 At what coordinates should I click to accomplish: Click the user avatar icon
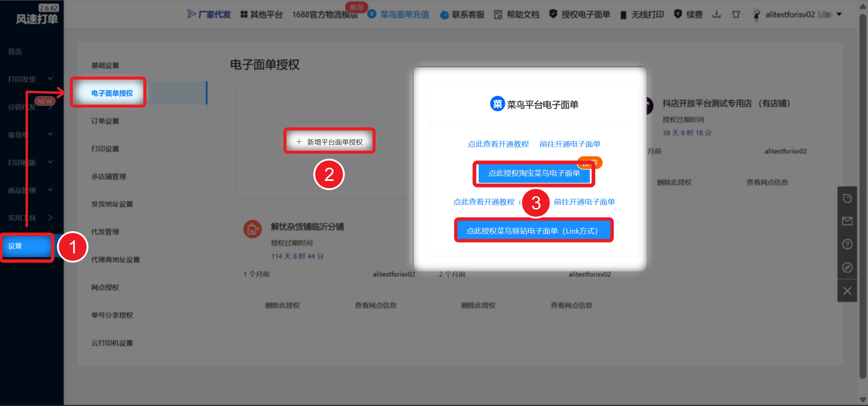pyautogui.click(x=756, y=15)
